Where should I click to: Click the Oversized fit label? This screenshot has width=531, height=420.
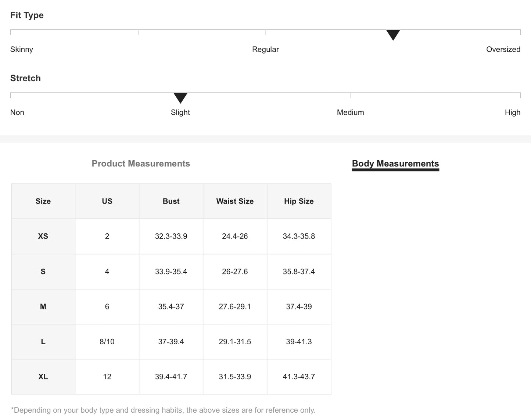[503, 49]
